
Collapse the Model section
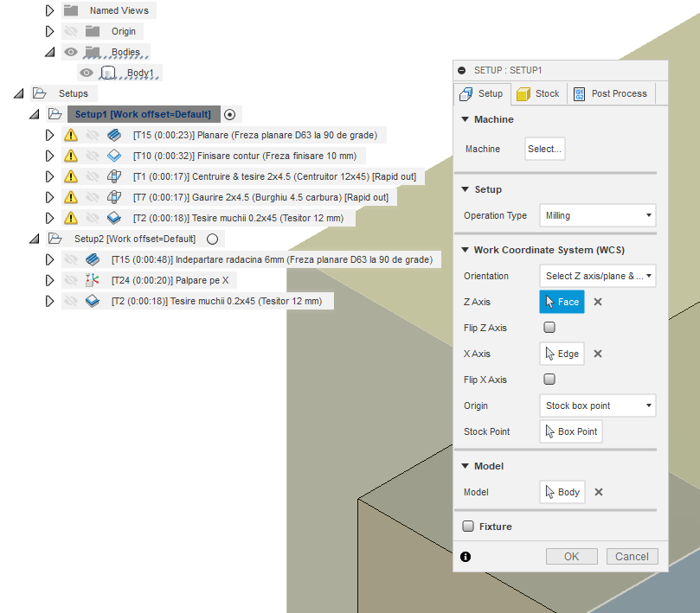[x=466, y=466]
